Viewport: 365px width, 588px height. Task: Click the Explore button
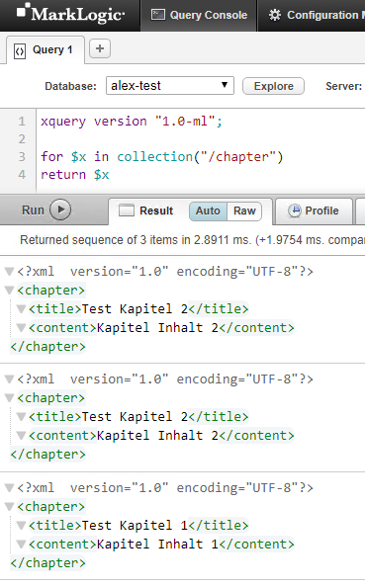tap(273, 86)
